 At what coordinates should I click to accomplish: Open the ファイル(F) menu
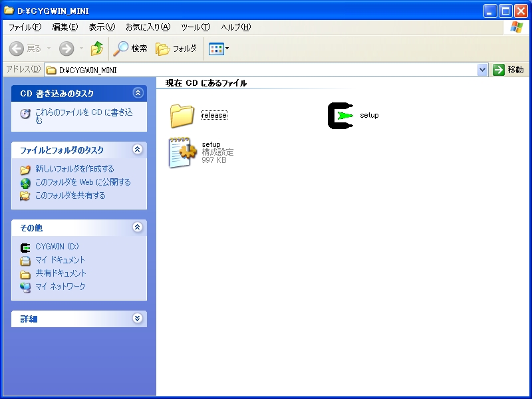click(25, 27)
